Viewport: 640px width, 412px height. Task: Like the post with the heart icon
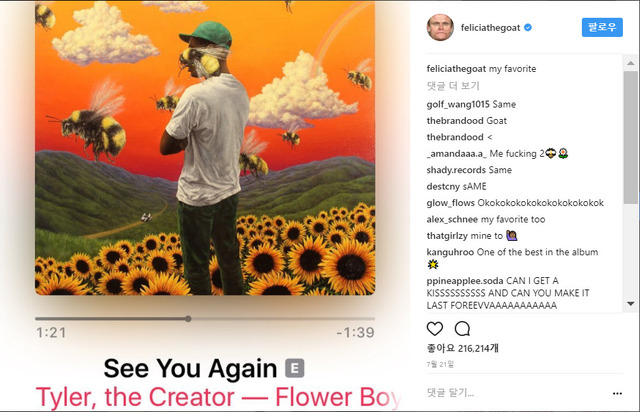point(435,329)
